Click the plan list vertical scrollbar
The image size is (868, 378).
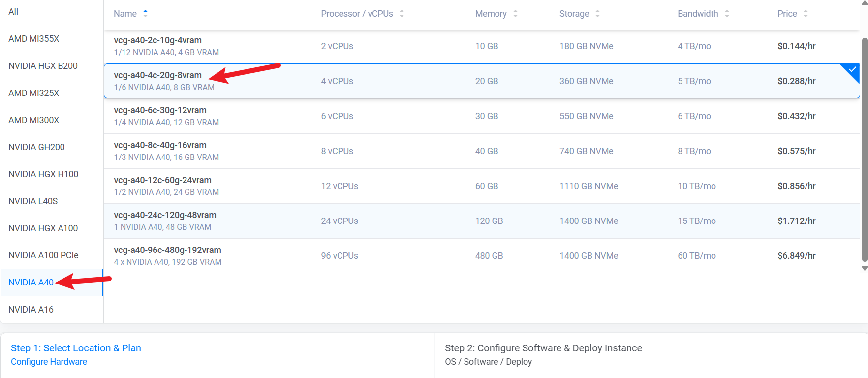[x=865, y=150]
